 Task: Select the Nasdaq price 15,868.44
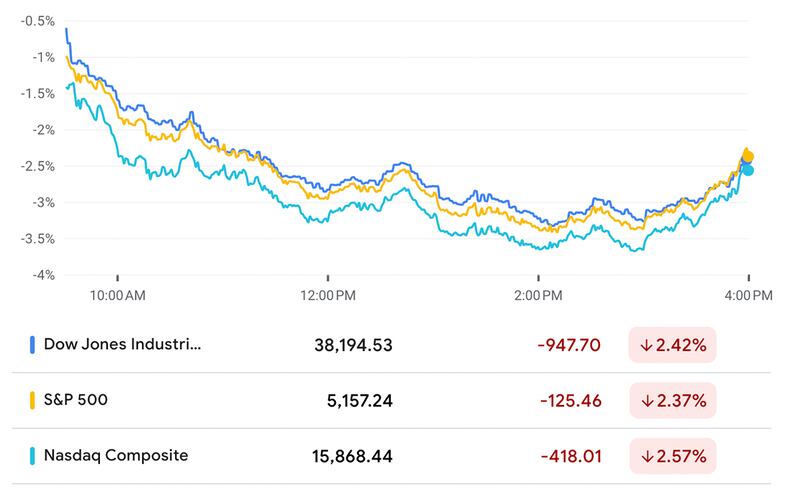click(353, 457)
